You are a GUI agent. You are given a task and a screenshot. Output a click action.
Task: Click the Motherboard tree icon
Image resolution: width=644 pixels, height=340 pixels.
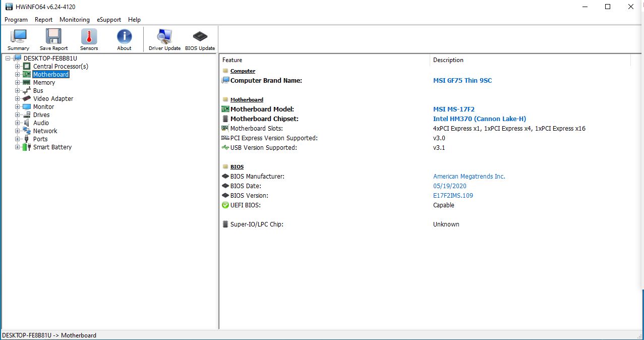tap(27, 74)
